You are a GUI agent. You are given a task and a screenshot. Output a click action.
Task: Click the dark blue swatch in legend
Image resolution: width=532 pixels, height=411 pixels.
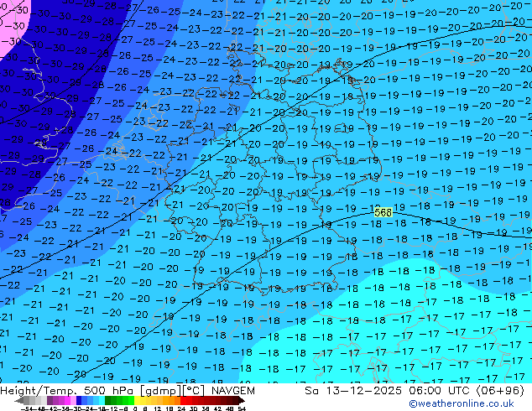tap(79, 401)
